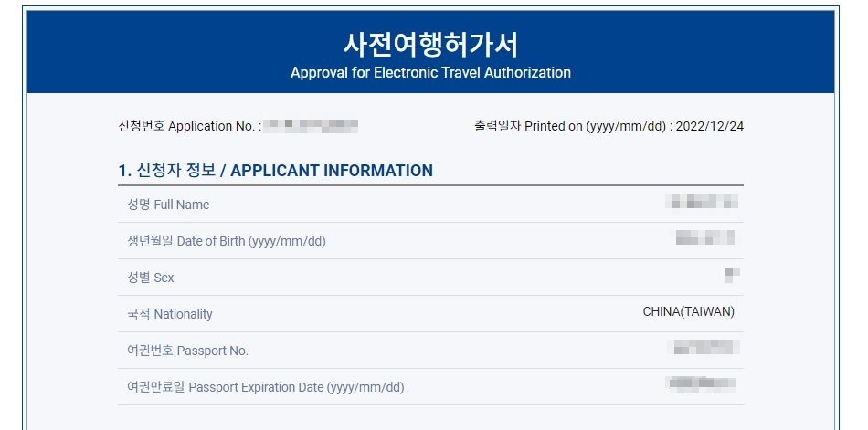
Task: Click the Approval for Electronic Travel Authorization subtitle
Action: coord(430,72)
